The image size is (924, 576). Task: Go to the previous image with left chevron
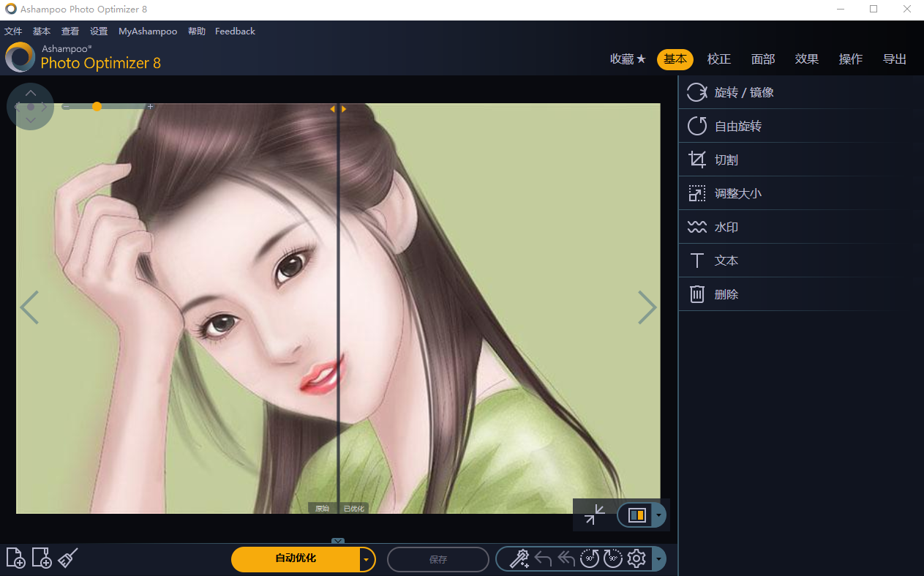29,307
